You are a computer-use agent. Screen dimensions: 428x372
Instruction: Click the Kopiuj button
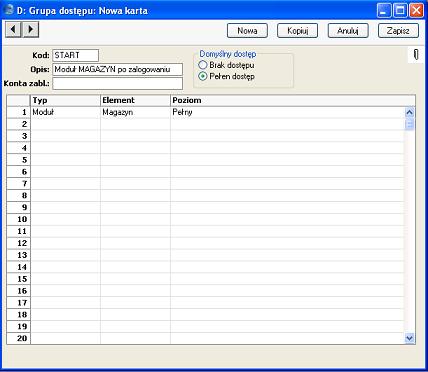click(x=297, y=31)
